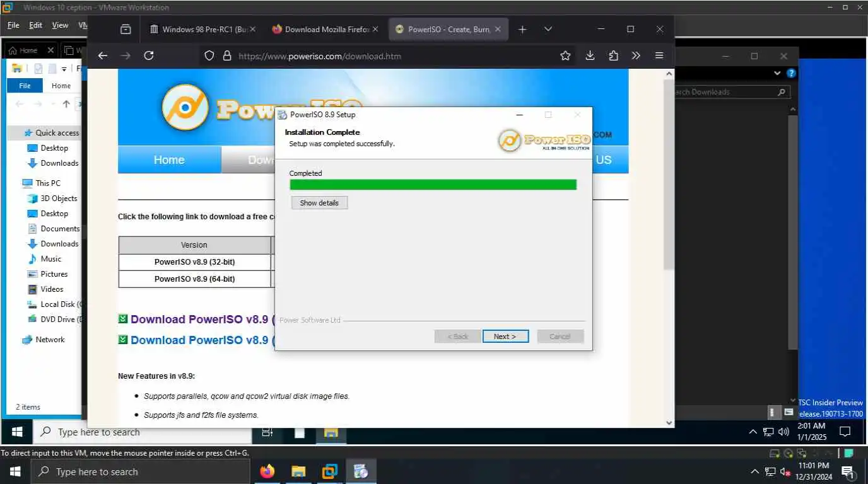Click guest Windows Start button
The width and height of the screenshot is (868, 484).
17,432
